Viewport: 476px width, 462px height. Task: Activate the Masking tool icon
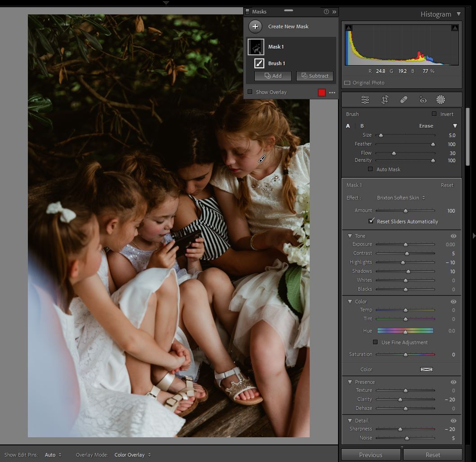pos(440,100)
